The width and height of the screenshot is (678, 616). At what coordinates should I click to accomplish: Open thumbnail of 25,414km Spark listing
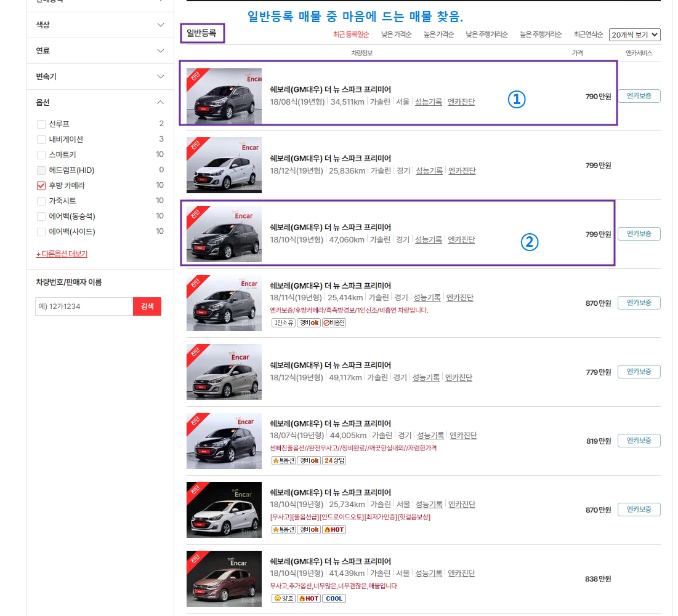224,303
